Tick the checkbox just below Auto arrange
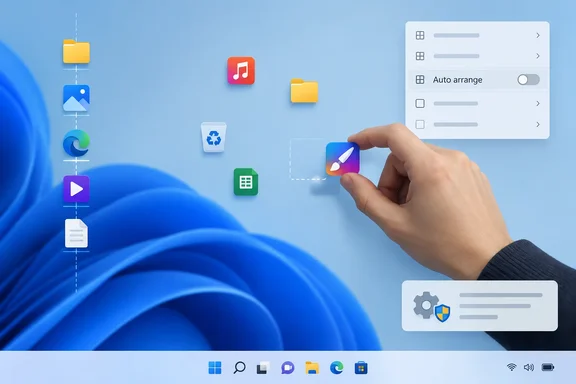Image resolution: width=576 pixels, height=384 pixels. [x=420, y=104]
